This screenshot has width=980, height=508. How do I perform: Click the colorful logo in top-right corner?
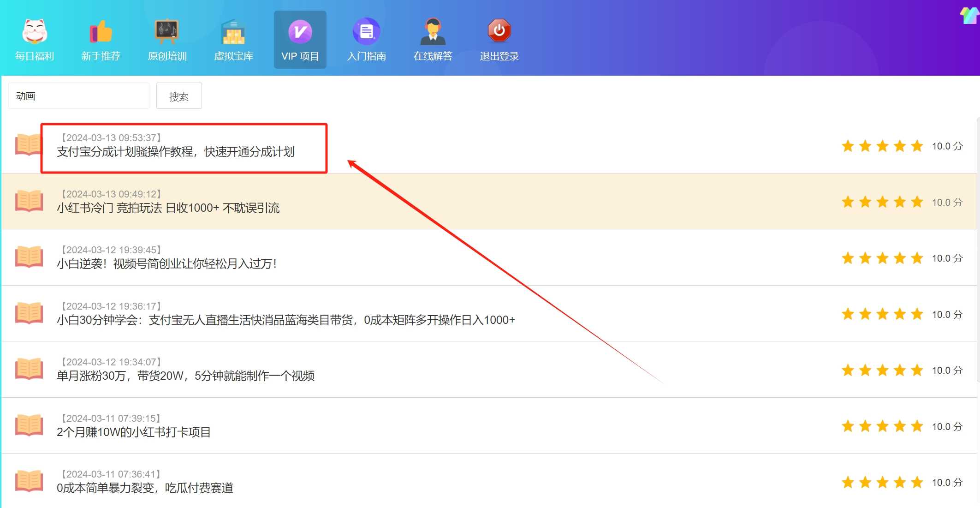click(970, 15)
